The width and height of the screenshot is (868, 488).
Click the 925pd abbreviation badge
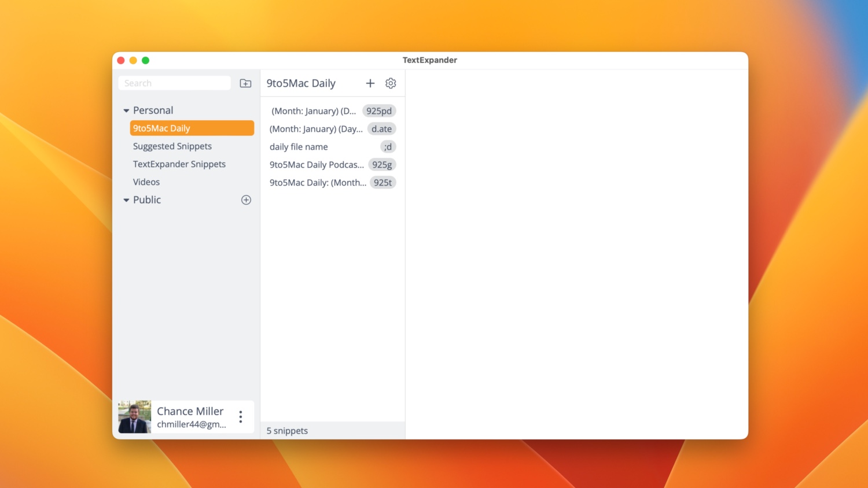click(x=379, y=110)
